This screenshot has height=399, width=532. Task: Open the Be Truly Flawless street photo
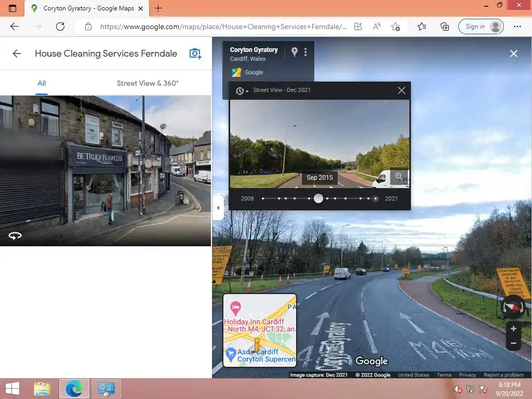[x=105, y=170]
